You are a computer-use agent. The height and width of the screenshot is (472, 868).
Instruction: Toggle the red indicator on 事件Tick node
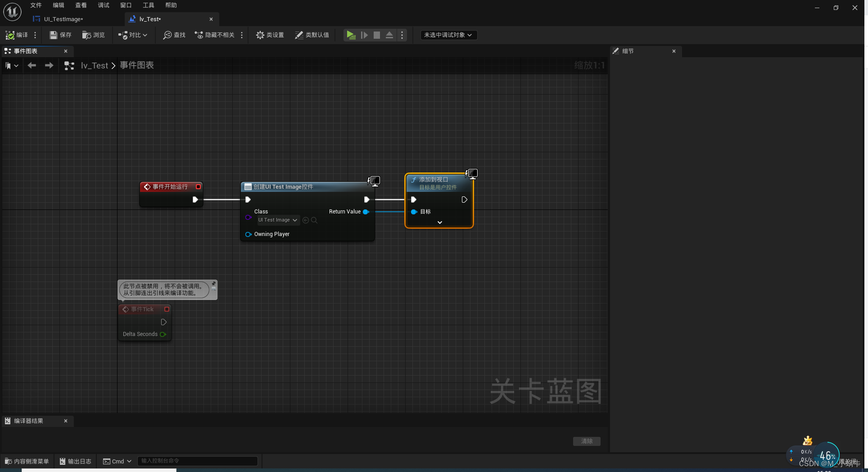[166, 309]
